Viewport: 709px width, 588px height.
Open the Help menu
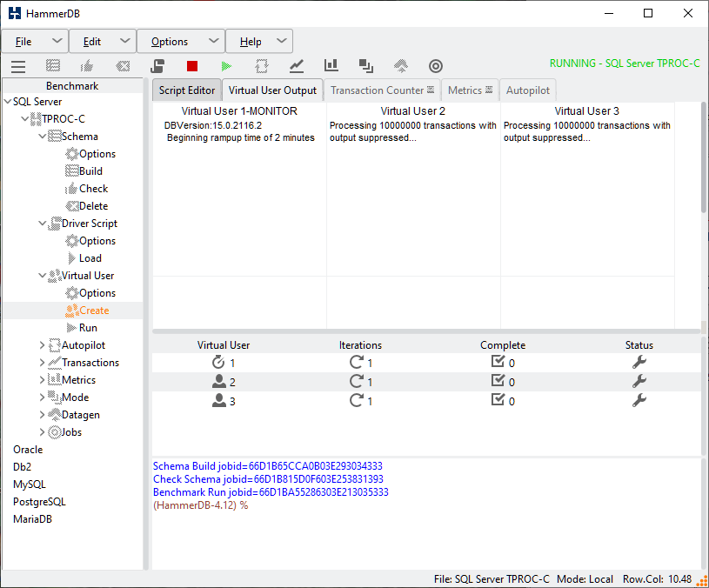259,42
